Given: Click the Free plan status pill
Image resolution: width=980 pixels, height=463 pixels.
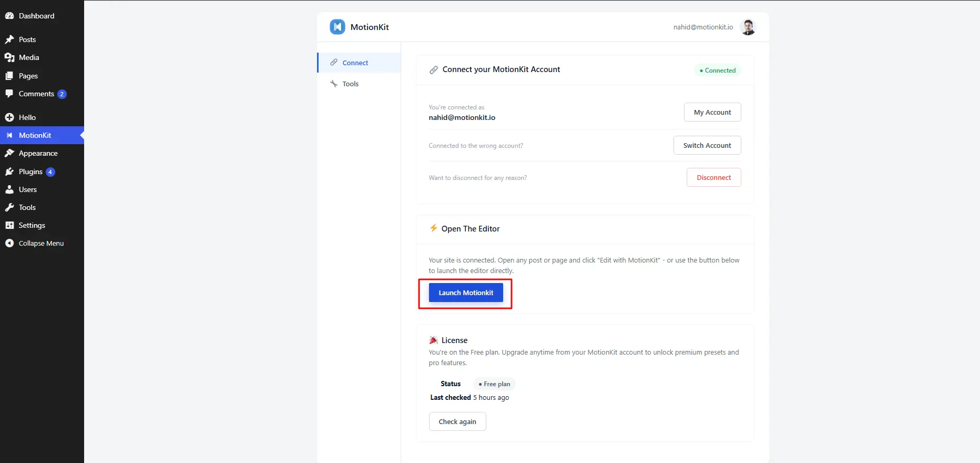Looking at the screenshot, I should 494,384.
